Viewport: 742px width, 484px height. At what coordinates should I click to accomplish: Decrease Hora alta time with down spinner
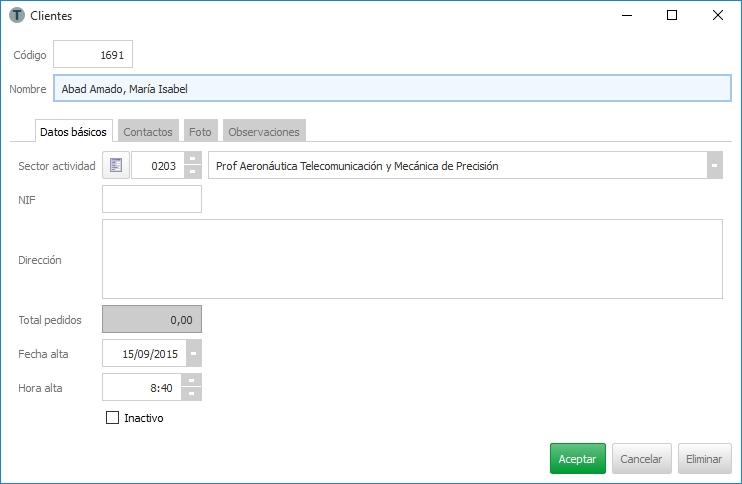point(193,394)
